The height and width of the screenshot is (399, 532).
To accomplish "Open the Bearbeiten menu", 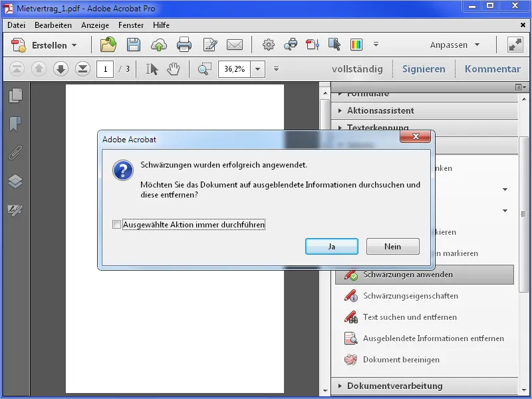I will (x=53, y=25).
